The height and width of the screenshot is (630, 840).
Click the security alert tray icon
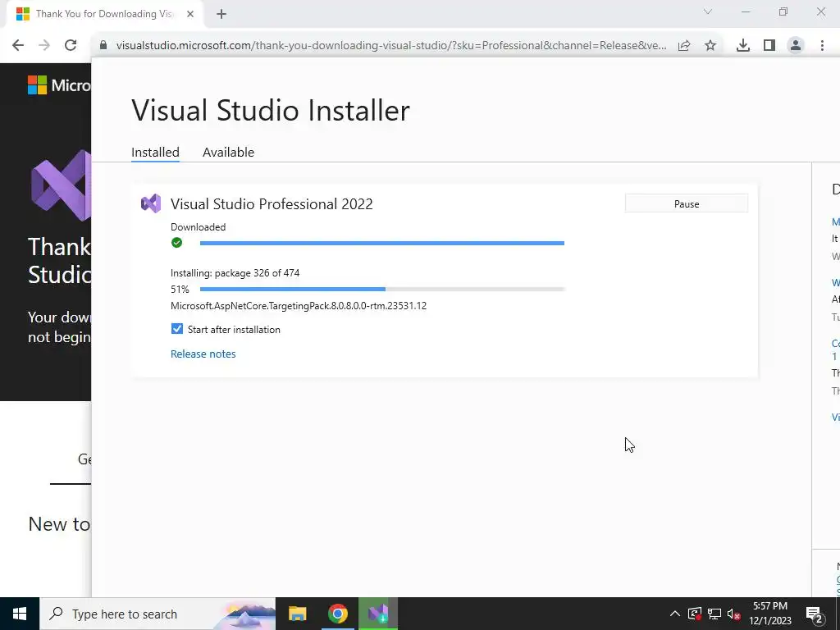click(x=695, y=614)
